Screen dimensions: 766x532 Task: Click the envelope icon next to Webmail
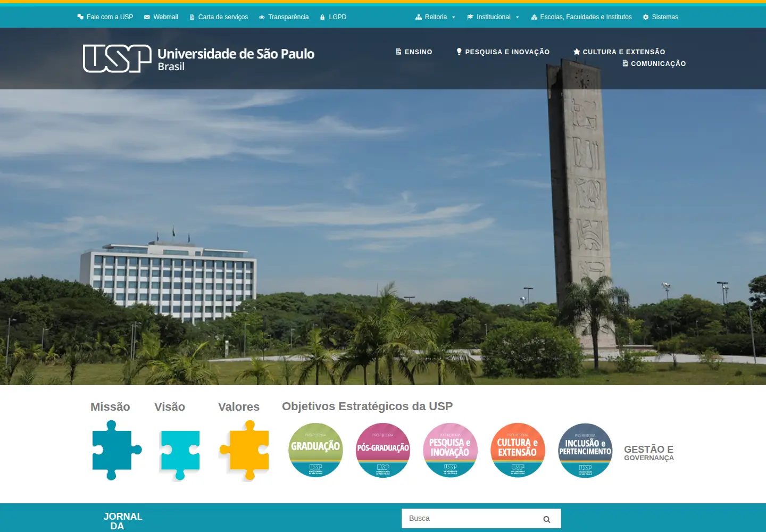[147, 17]
